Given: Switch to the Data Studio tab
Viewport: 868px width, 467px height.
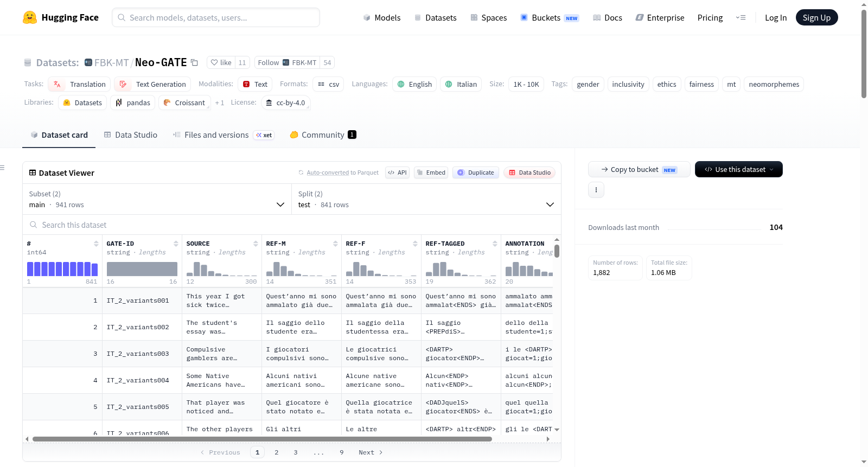Looking at the screenshot, I should tap(131, 135).
